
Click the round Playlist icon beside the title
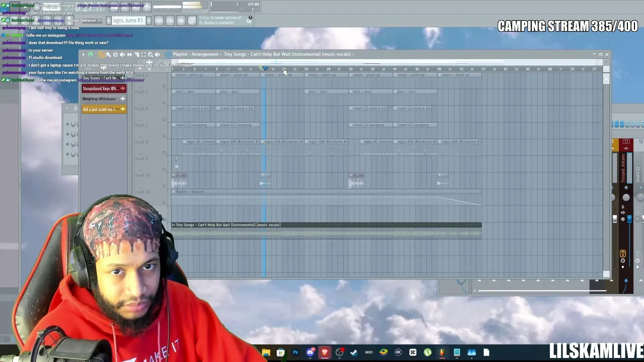click(x=168, y=54)
